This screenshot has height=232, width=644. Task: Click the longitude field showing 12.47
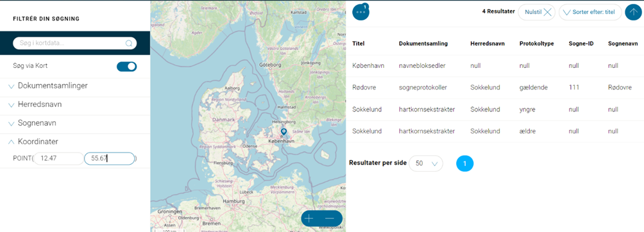point(59,158)
